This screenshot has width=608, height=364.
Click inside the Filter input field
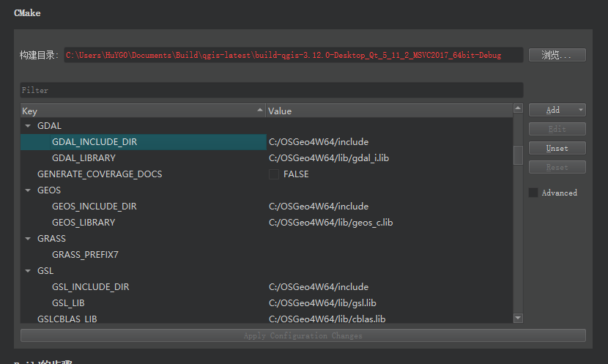[x=271, y=90]
